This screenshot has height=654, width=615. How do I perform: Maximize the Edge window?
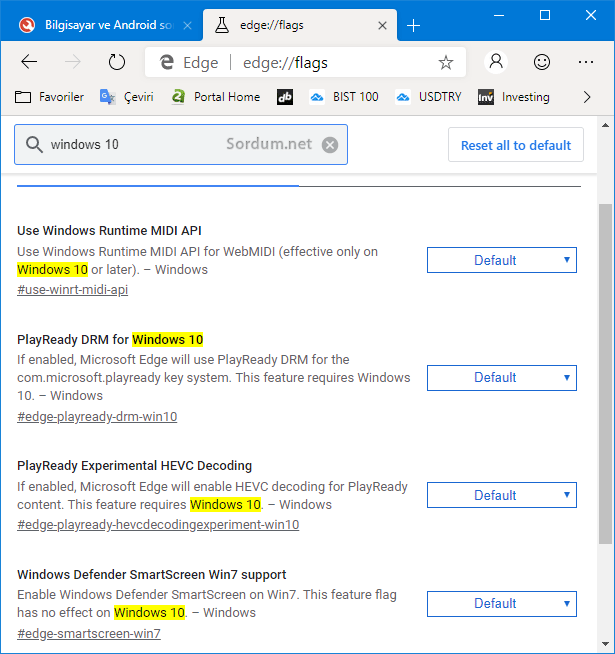(x=544, y=15)
